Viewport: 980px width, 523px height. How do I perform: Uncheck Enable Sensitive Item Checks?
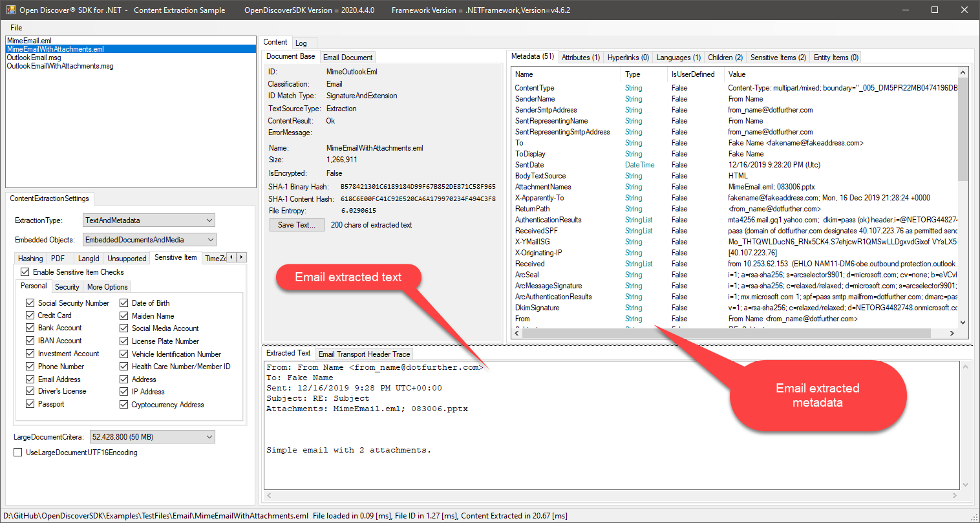tap(25, 272)
